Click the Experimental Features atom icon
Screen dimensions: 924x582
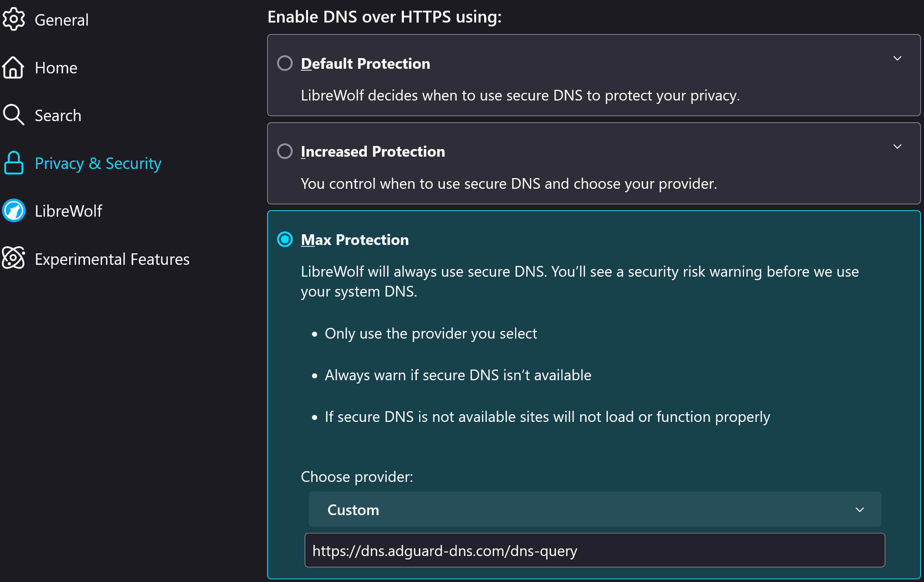point(13,258)
